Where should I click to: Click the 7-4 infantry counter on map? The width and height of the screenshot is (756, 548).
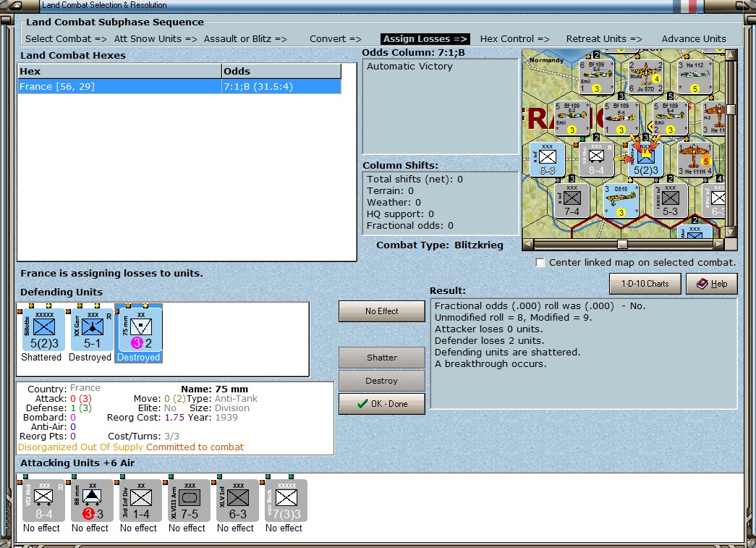pos(572,201)
